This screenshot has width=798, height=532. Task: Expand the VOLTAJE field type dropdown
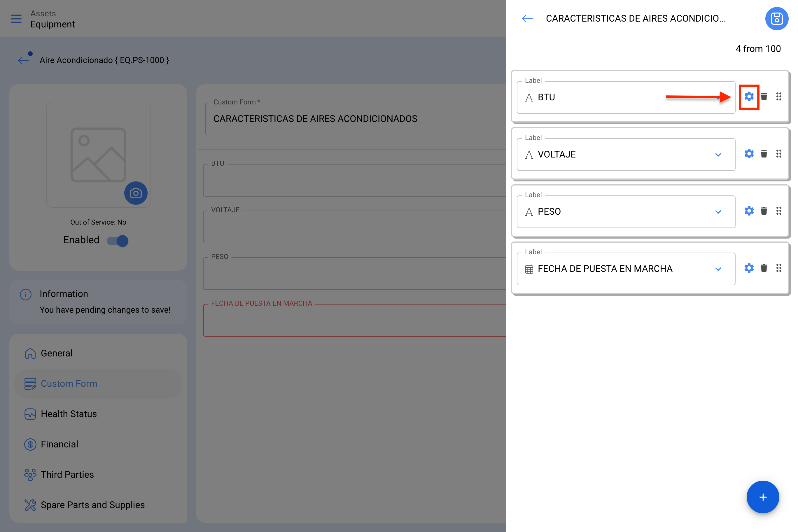coord(718,155)
